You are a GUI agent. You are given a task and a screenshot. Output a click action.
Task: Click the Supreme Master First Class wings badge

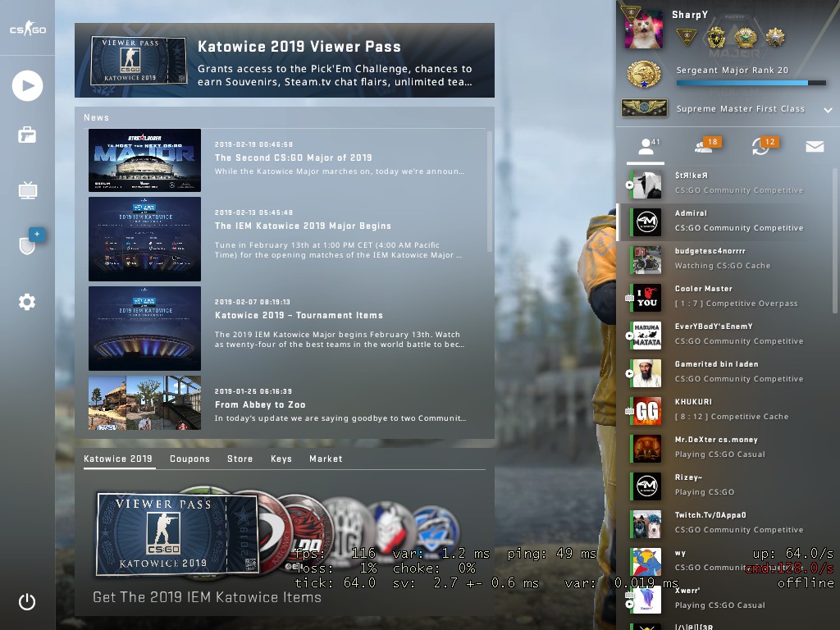click(x=644, y=108)
